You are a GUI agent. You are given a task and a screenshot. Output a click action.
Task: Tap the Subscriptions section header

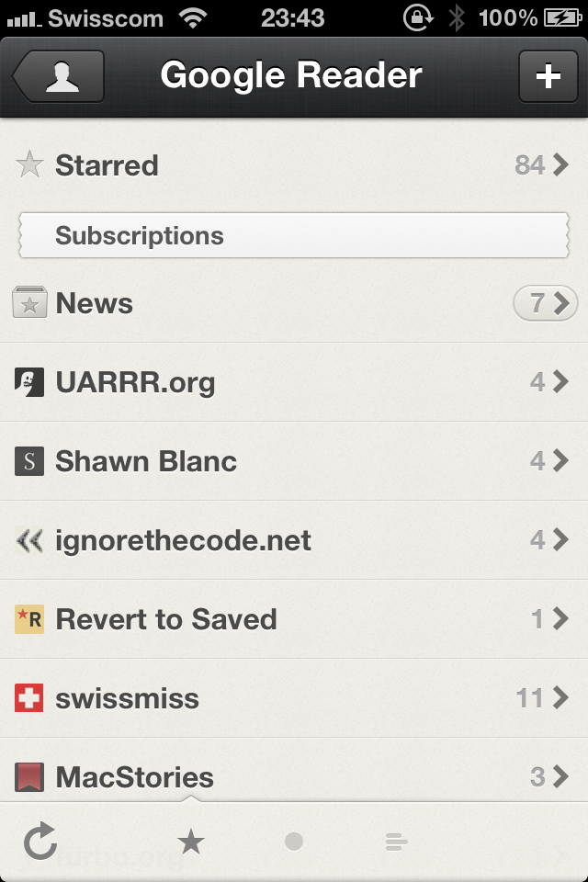click(294, 235)
